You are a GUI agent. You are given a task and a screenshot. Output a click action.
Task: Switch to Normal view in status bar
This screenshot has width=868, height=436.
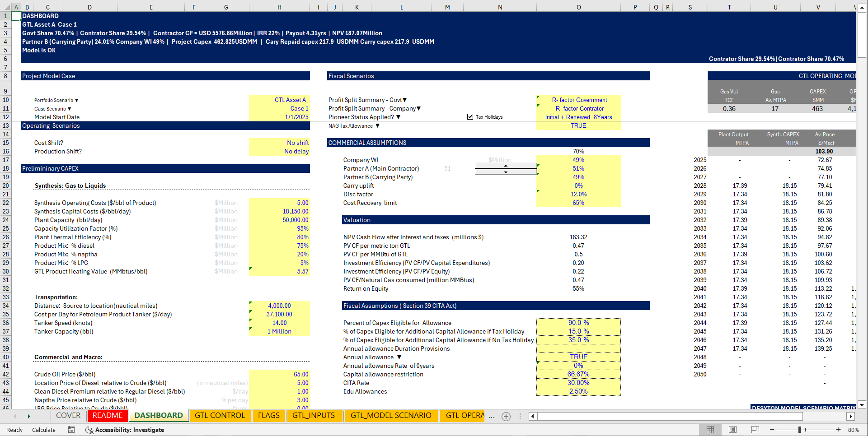710,430
